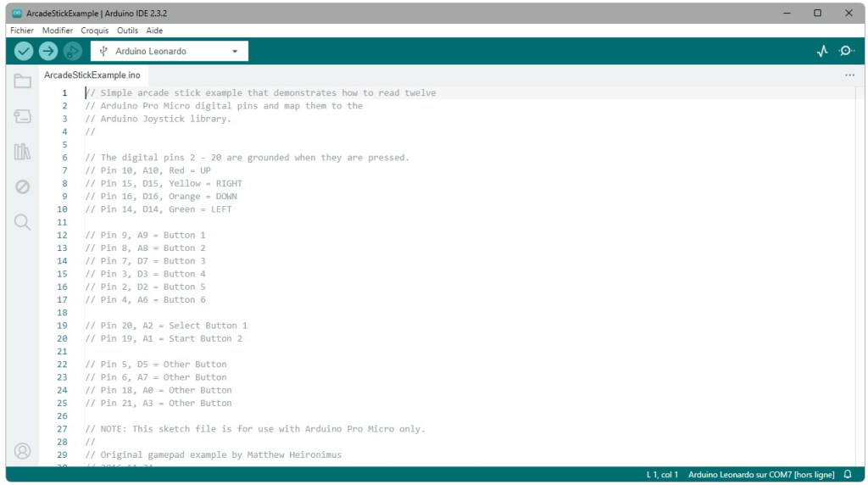868x485 pixels.
Task: Open the Serial Monitor icon
Action: pos(846,51)
